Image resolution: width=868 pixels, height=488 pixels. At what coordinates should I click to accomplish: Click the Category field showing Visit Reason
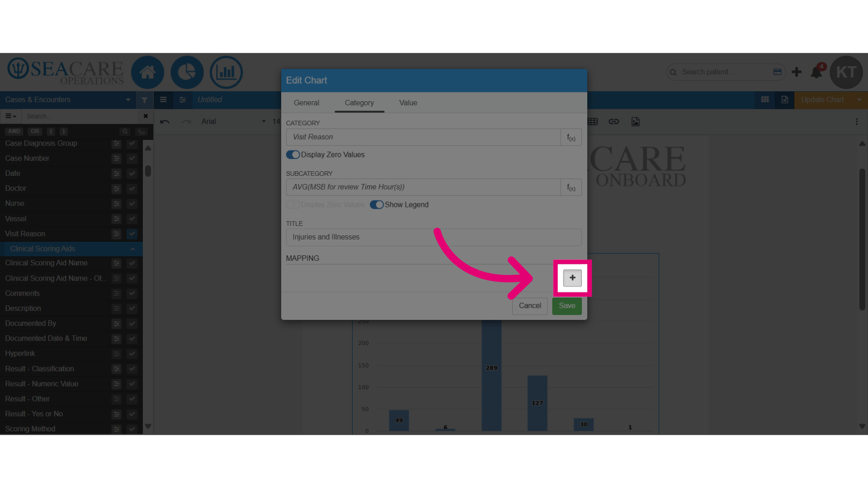click(x=423, y=137)
